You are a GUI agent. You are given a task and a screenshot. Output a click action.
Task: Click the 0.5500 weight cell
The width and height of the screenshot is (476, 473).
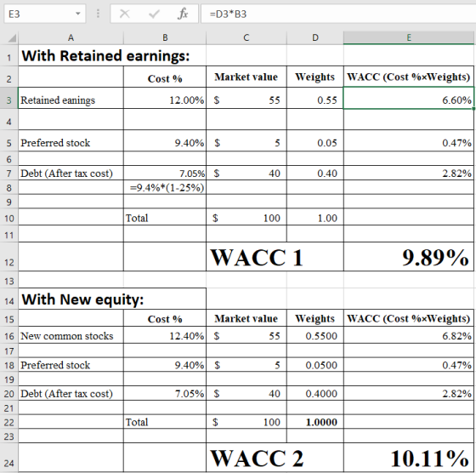tap(315, 335)
